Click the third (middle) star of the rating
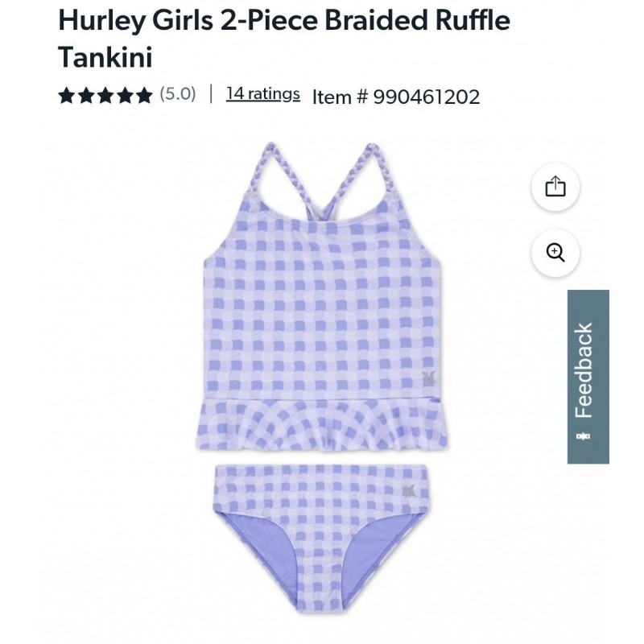 pyautogui.click(x=105, y=95)
